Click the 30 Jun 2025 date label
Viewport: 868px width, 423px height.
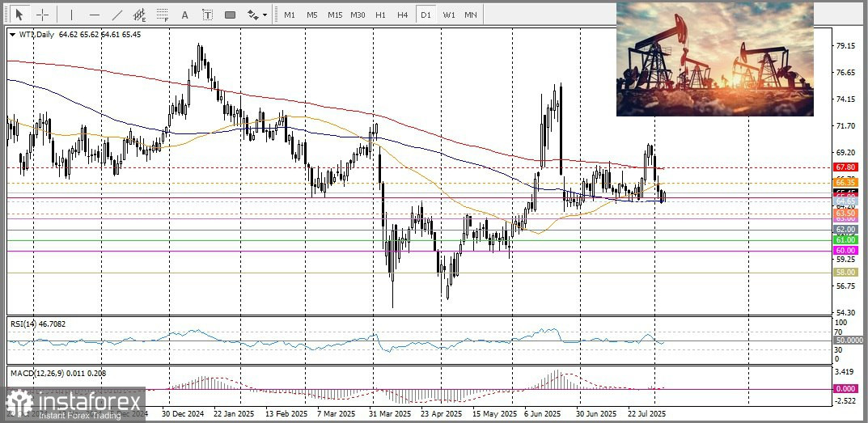595,414
